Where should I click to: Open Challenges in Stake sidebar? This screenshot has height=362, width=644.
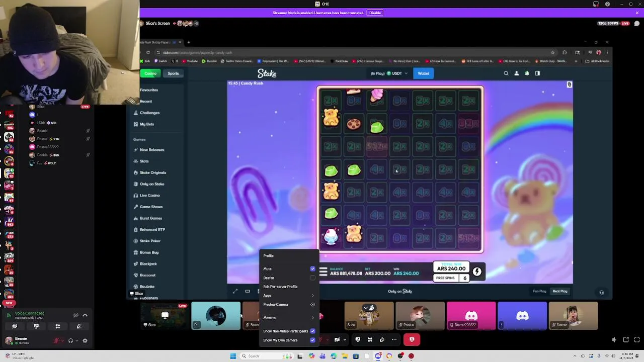coord(149,113)
